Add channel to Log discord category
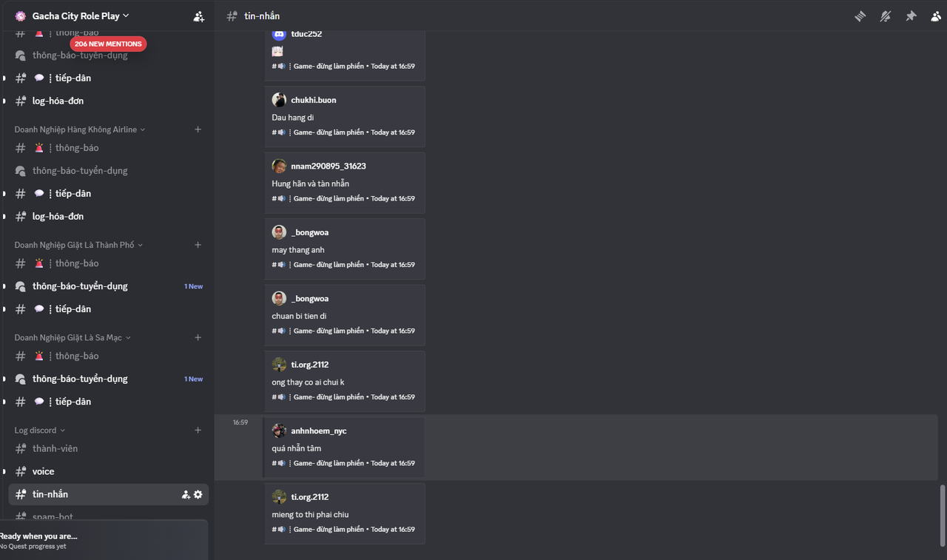The height and width of the screenshot is (560, 947). click(x=198, y=430)
